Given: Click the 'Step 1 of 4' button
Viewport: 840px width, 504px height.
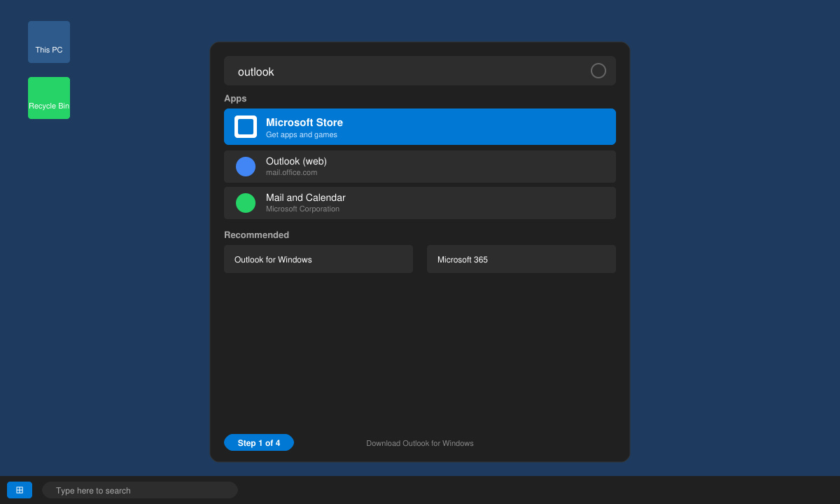Looking at the screenshot, I should pyautogui.click(x=259, y=442).
